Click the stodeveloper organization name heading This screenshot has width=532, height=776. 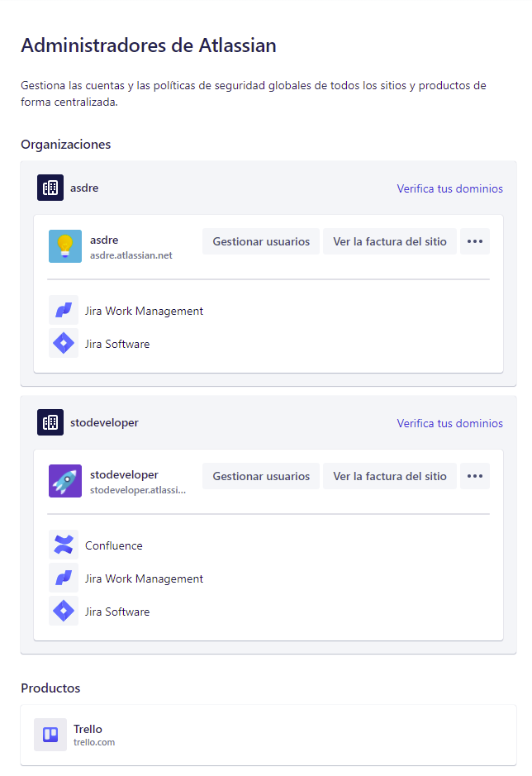(x=104, y=422)
